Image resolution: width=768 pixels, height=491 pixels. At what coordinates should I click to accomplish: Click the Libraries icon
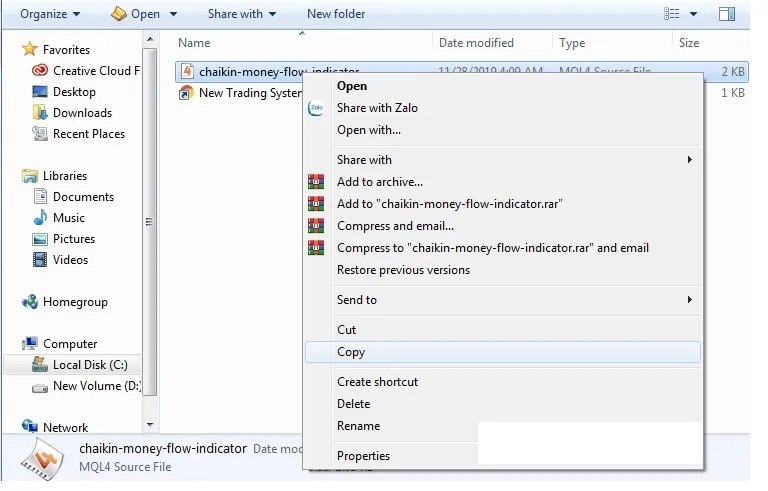coord(30,175)
